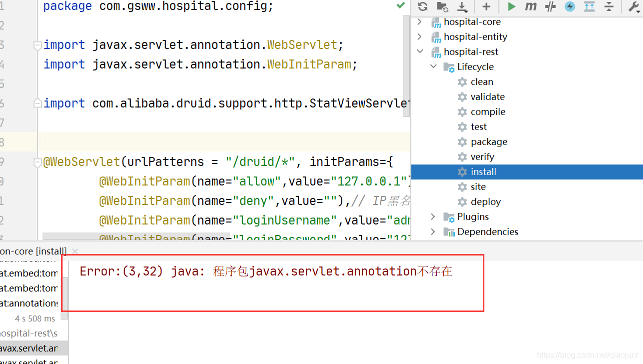Select deploy lifecycle goal
The image size is (643, 364).
485,202
